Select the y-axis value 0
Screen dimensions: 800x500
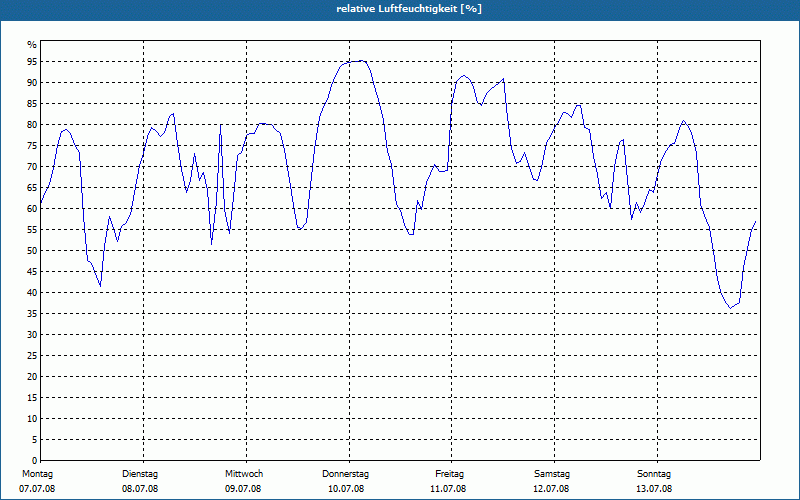click(34, 461)
